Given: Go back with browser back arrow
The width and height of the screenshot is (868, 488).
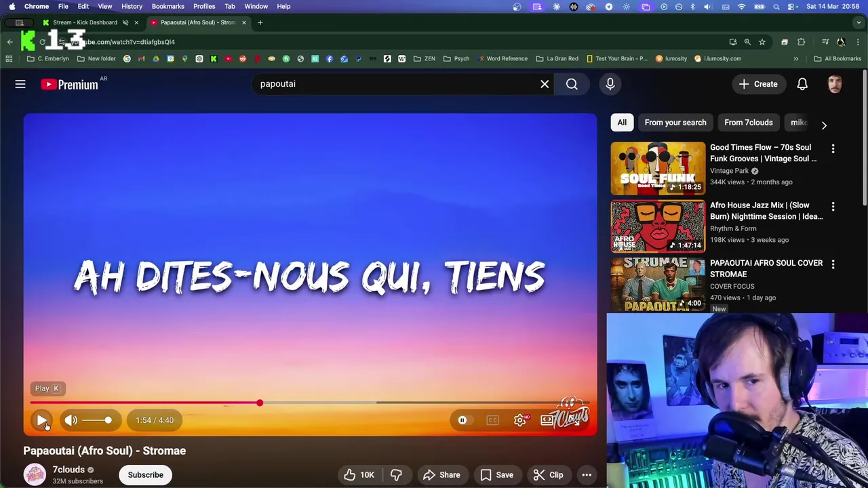Looking at the screenshot, I should pos(9,42).
